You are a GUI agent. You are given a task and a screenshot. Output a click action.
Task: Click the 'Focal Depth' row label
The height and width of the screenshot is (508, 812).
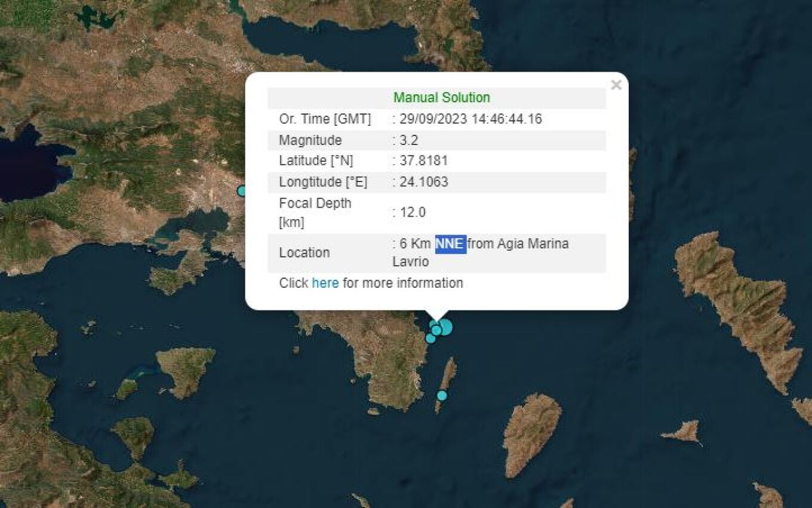click(315, 204)
